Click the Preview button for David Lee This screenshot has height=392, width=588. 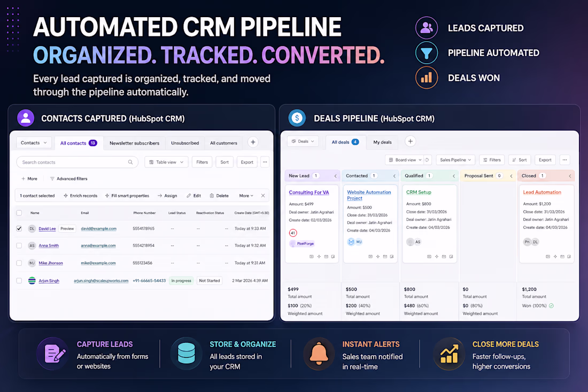tap(67, 228)
